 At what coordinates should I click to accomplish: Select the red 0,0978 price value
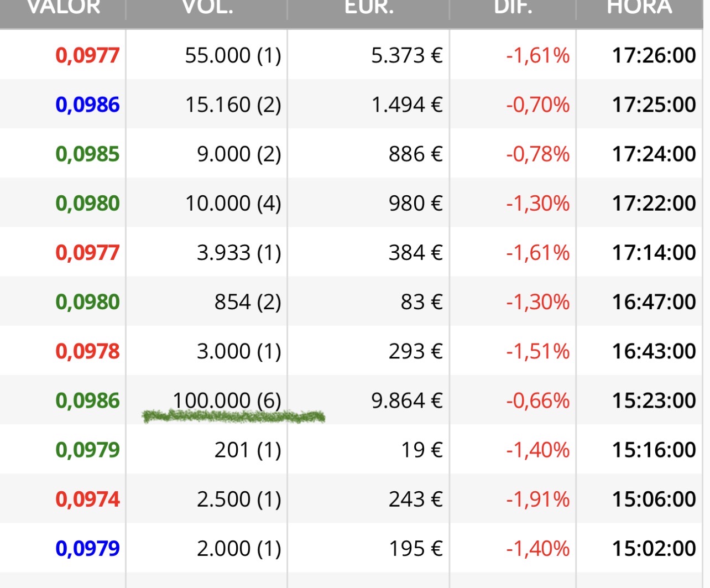[87, 351]
